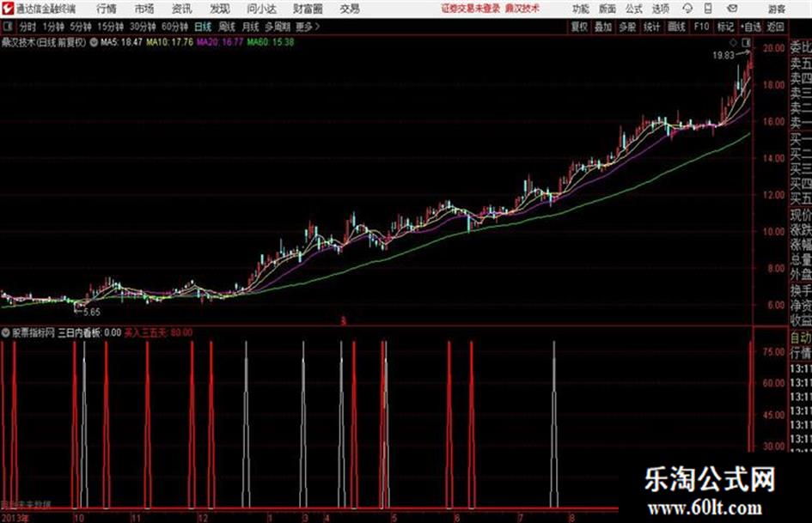Switch to the 30分钟 period tab

pos(143,27)
